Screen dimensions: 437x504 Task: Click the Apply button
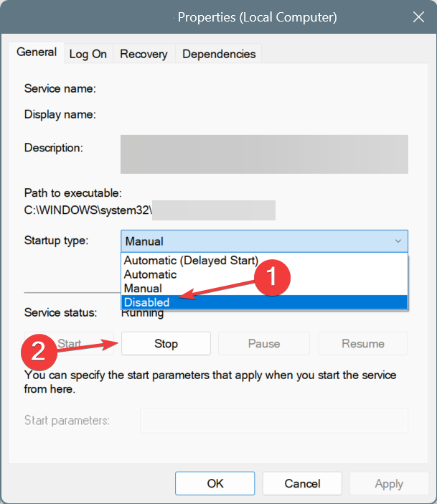tap(389, 483)
